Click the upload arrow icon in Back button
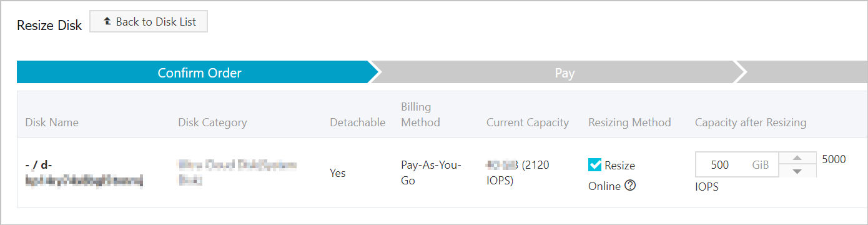Screen dimensions: 868x225 pyautogui.click(x=107, y=22)
